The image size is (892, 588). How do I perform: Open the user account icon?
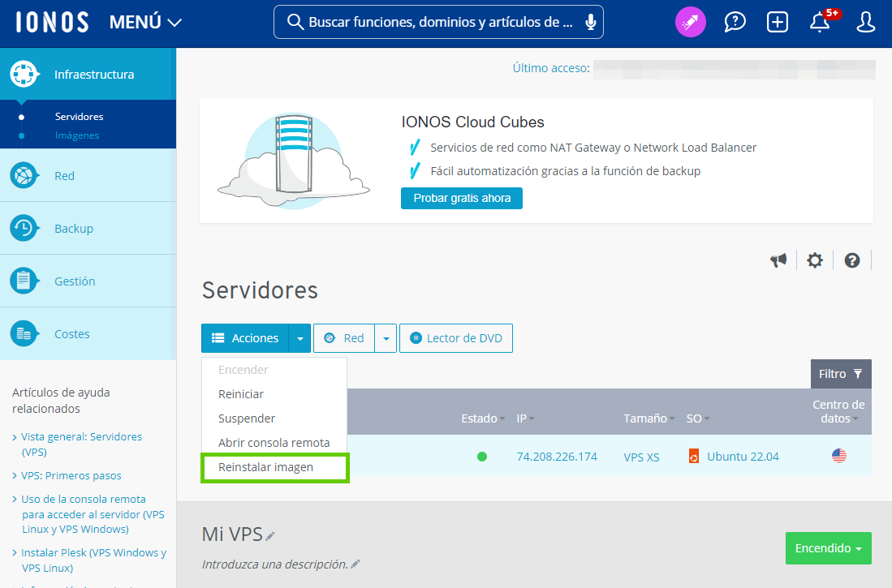click(865, 22)
